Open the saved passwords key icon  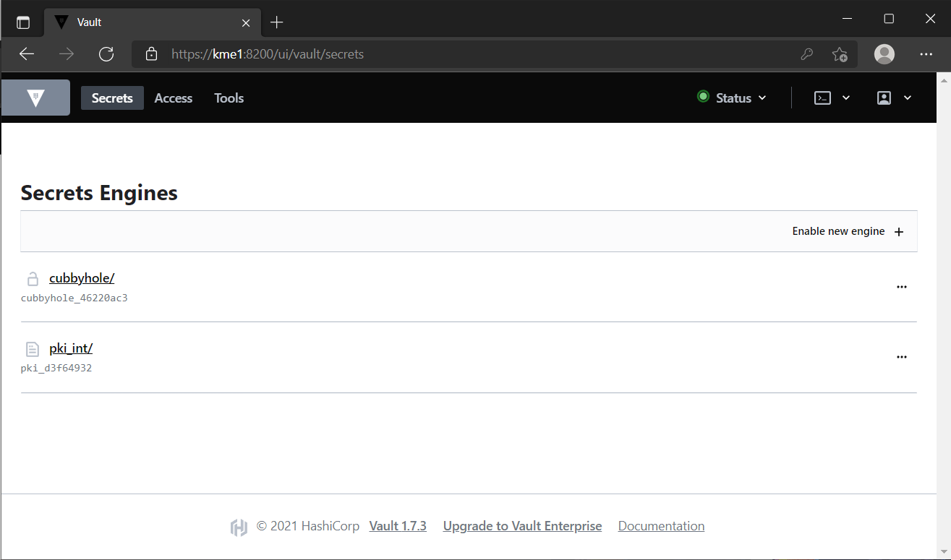(807, 54)
